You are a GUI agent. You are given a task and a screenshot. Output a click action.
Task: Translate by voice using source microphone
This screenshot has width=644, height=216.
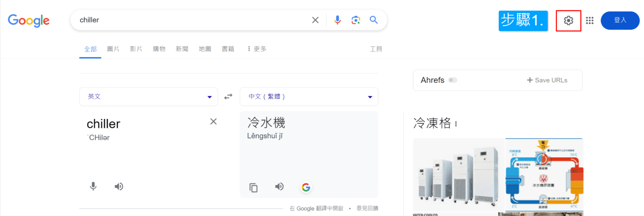[93, 186]
